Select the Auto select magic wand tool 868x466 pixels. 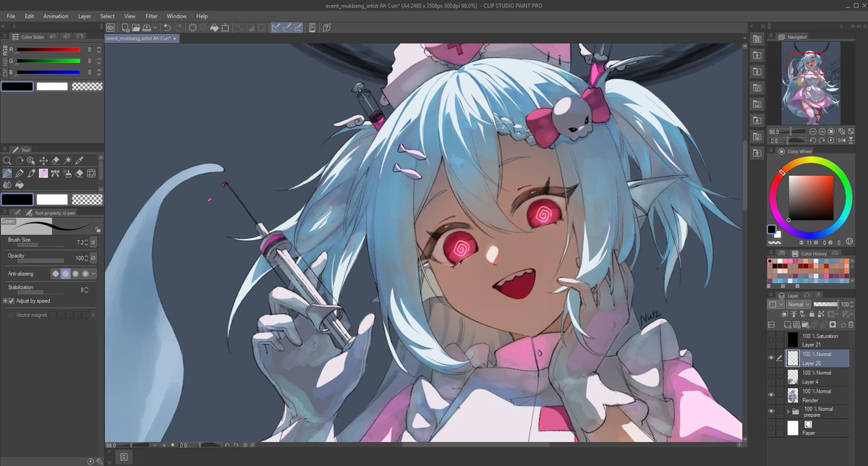[67, 161]
